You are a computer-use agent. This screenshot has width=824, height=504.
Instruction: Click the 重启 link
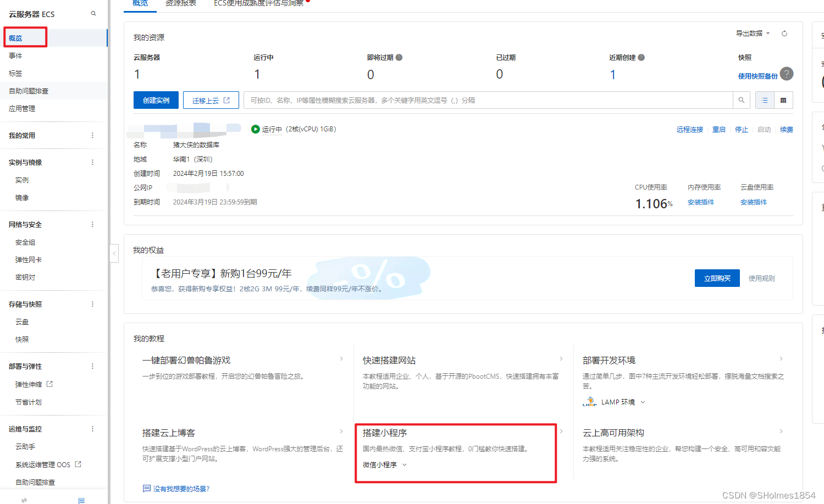pyautogui.click(x=719, y=130)
